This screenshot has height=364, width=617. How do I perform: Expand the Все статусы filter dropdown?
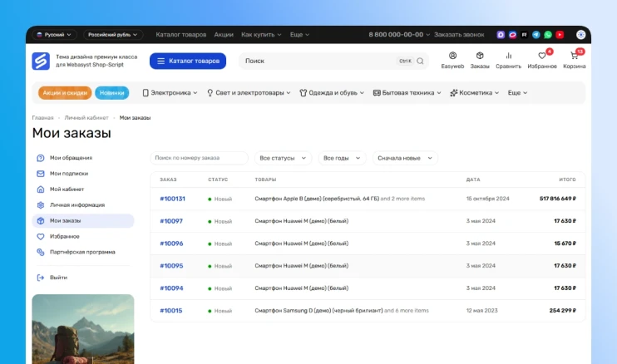[284, 158]
